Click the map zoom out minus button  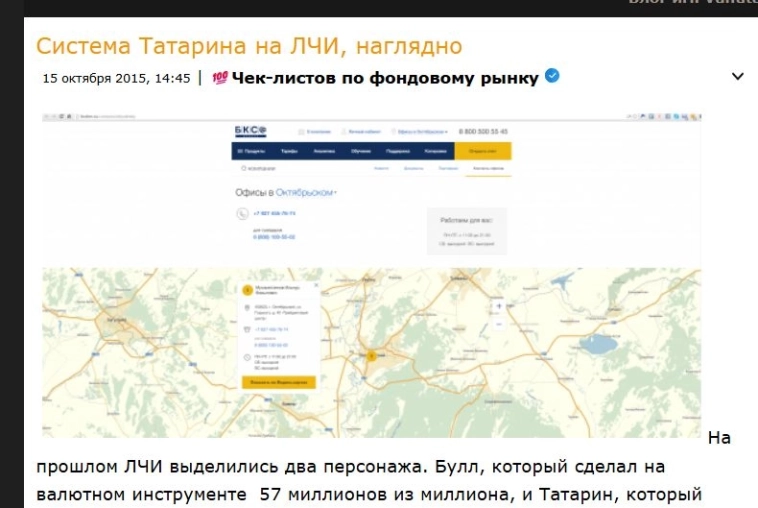coord(499,324)
